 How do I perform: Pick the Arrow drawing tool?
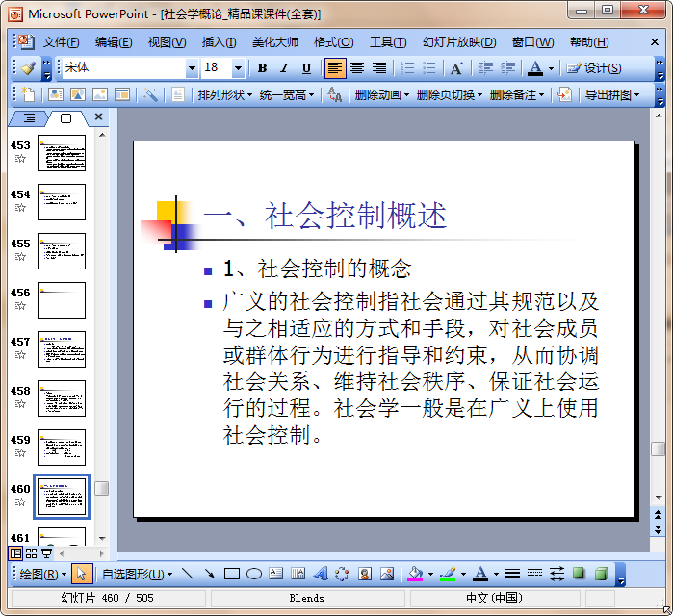coord(209,574)
